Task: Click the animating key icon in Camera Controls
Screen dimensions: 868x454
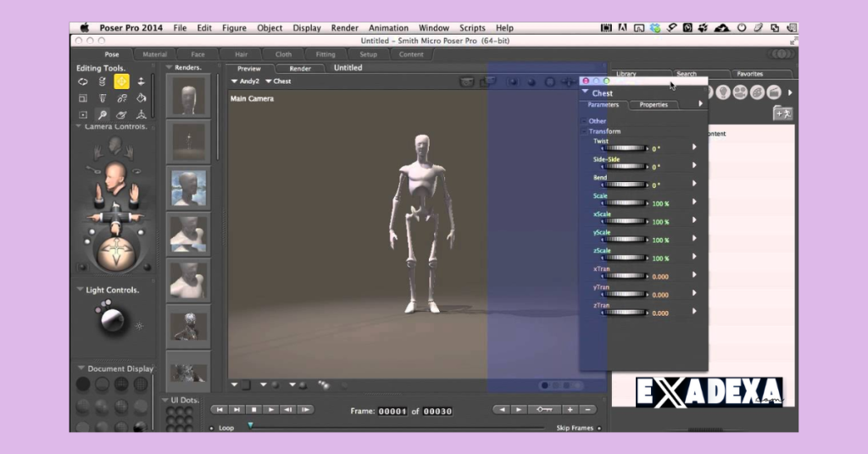Action: 92,169
